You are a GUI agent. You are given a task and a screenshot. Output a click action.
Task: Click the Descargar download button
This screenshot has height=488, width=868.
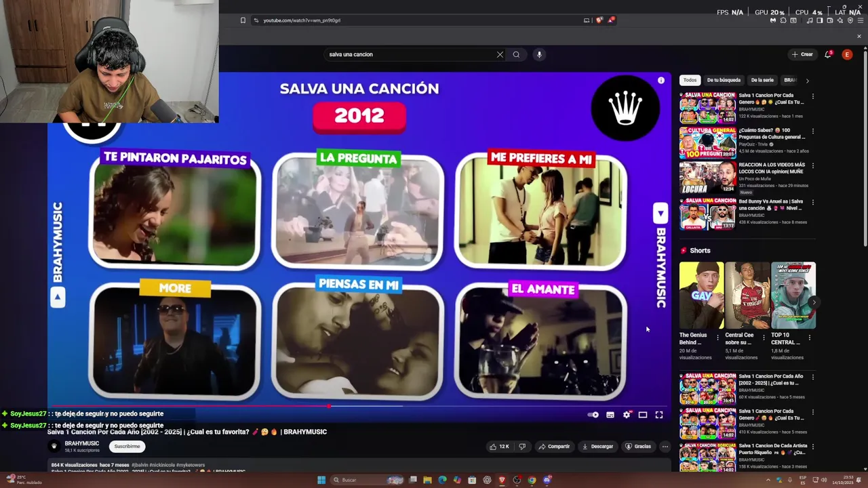597,447
